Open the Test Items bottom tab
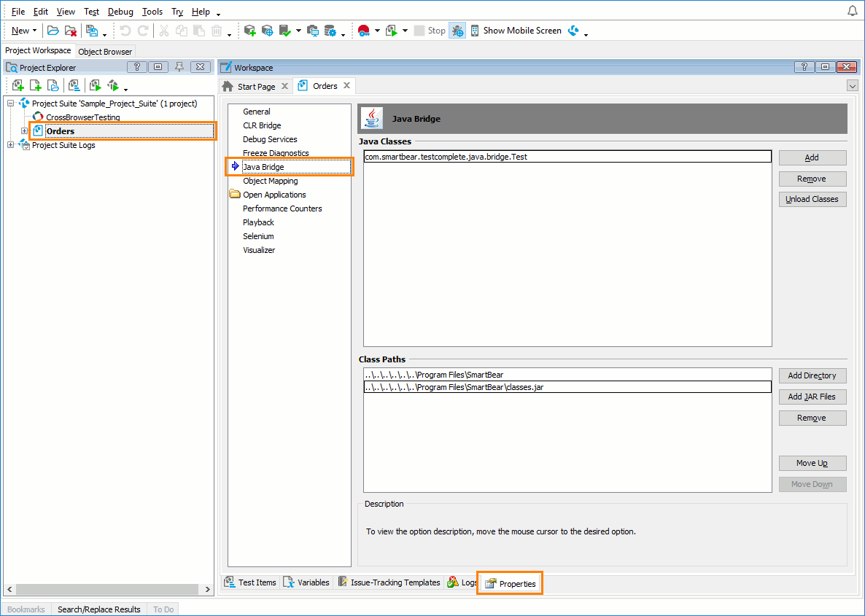 [251, 582]
